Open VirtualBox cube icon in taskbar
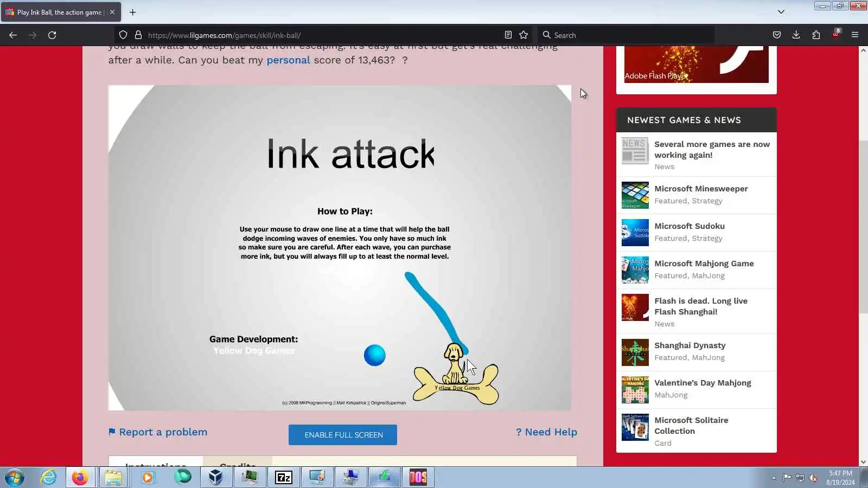 pyautogui.click(x=215, y=478)
